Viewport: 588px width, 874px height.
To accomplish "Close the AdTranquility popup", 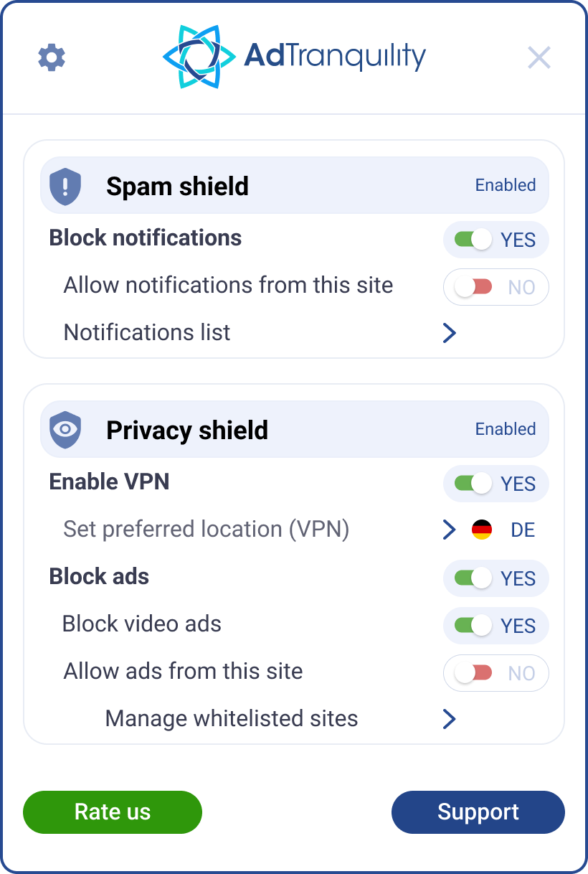I will (539, 57).
